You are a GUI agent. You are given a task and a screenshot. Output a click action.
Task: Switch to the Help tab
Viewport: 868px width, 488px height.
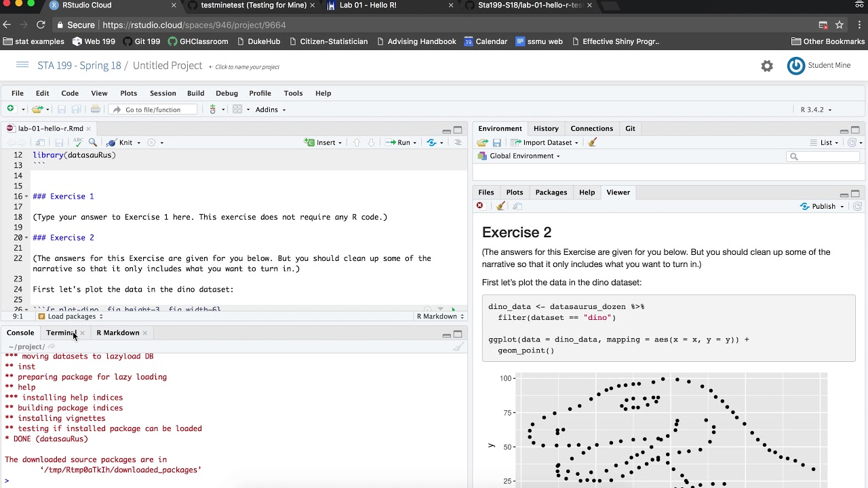click(587, 192)
